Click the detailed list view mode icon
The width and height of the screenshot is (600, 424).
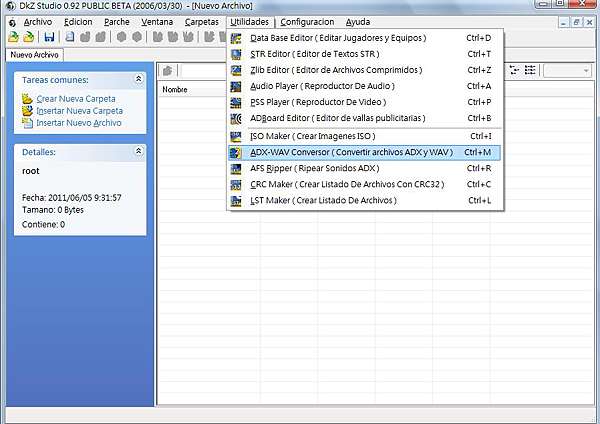coord(530,70)
